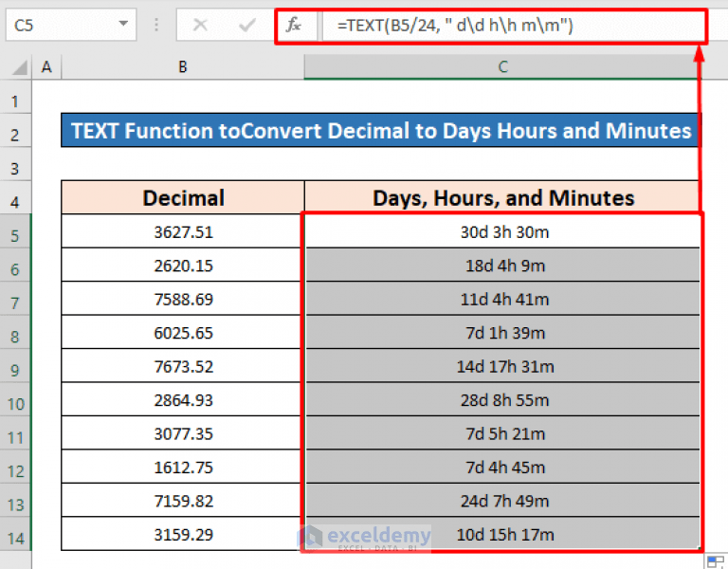Select cell containing 6025.65
Image resolution: width=728 pixels, height=569 pixels.
pos(183,333)
